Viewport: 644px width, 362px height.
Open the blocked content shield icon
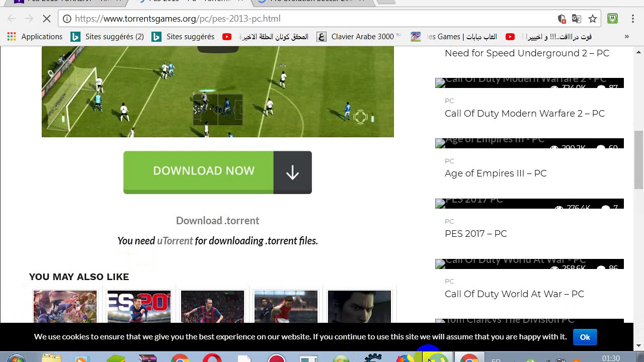pos(561,19)
